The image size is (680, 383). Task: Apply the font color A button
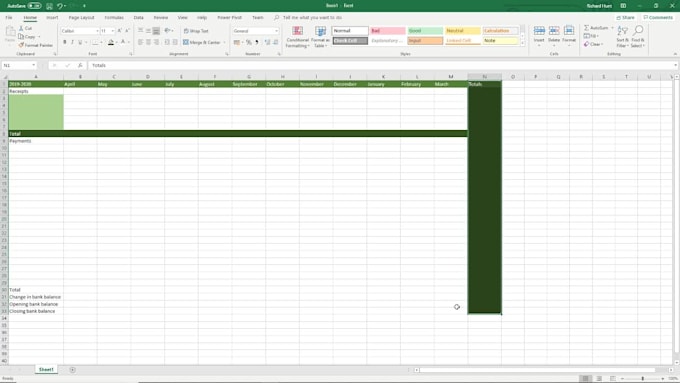123,42
